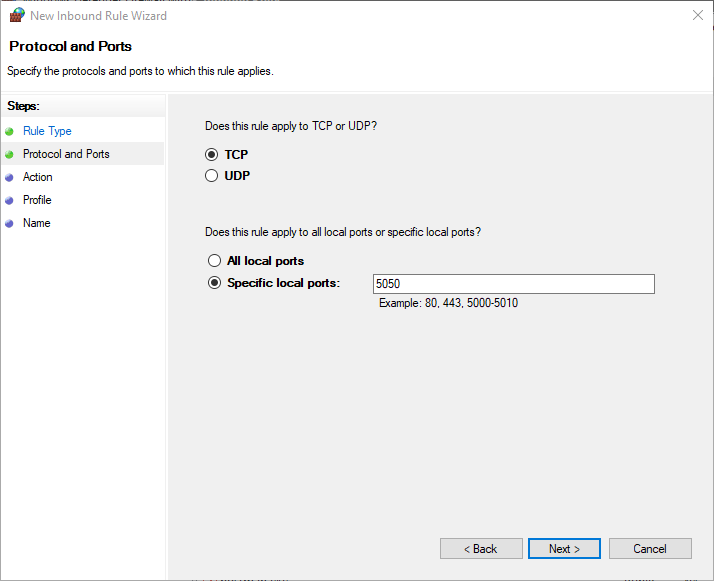Image resolution: width=714 pixels, height=581 pixels.
Task: Select the Name step in sidebar
Action: [x=36, y=223]
